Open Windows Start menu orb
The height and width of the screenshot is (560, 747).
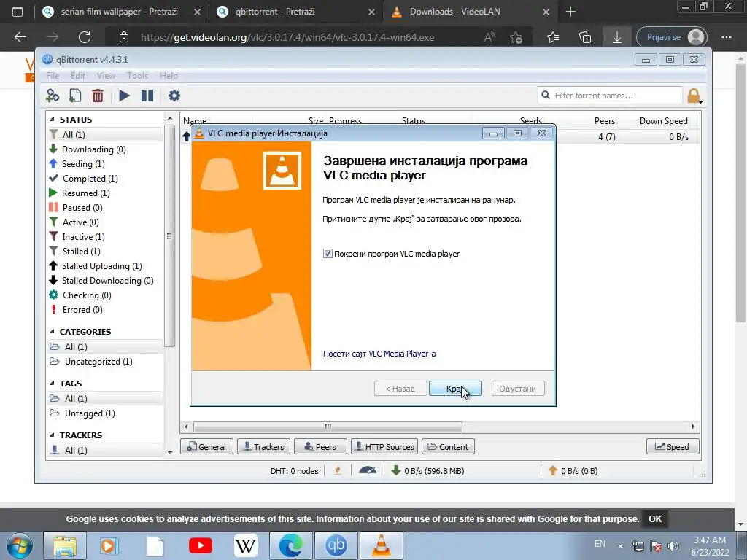[19, 545]
